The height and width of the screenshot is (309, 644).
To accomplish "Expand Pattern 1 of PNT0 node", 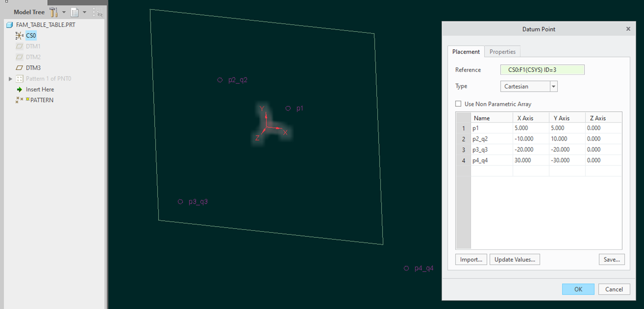I will tap(10, 78).
